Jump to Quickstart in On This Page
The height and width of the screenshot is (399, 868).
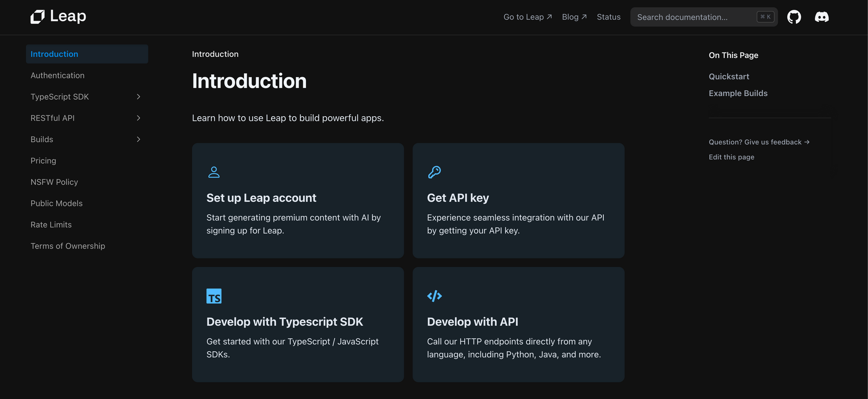coord(729,76)
